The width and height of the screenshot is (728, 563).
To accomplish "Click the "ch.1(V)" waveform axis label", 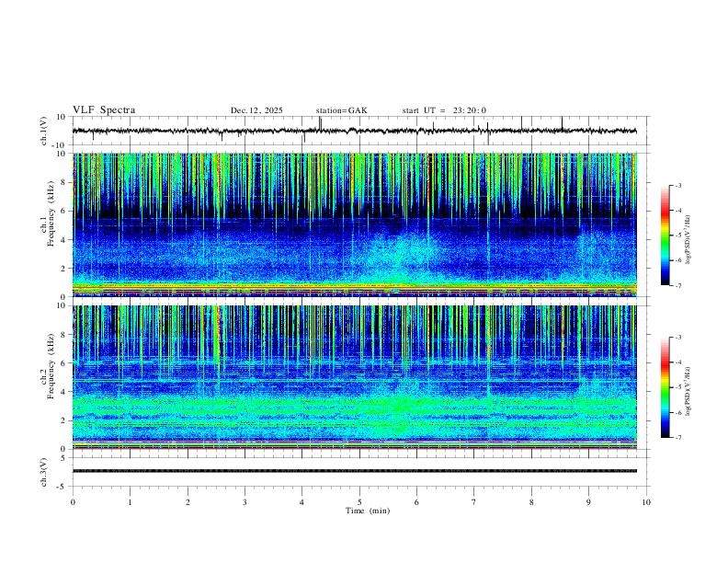I will click(44, 131).
